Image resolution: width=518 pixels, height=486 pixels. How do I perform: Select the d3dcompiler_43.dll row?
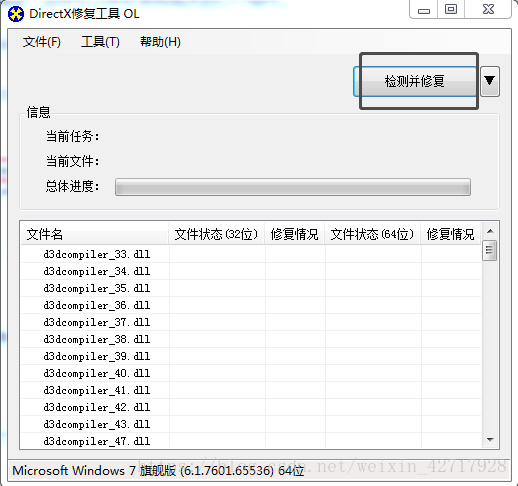251,424
